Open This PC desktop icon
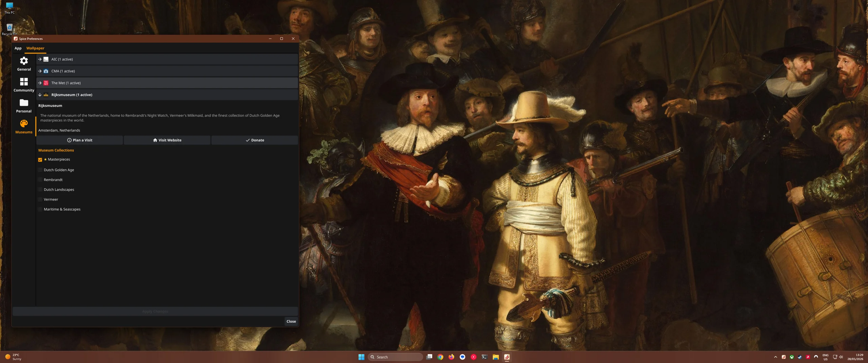This screenshot has width=868, height=363. (9, 8)
